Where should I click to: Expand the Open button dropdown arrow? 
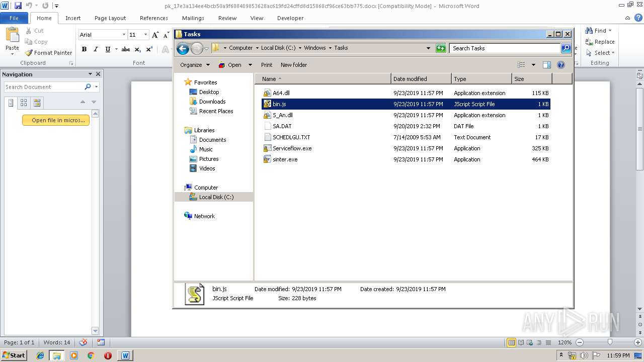pyautogui.click(x=250, y=65)
